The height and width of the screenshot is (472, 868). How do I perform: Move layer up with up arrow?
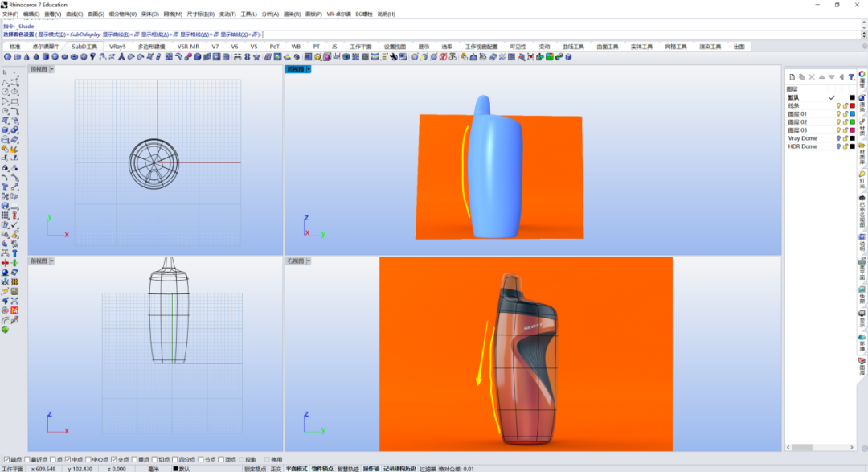tap(821, 77)
